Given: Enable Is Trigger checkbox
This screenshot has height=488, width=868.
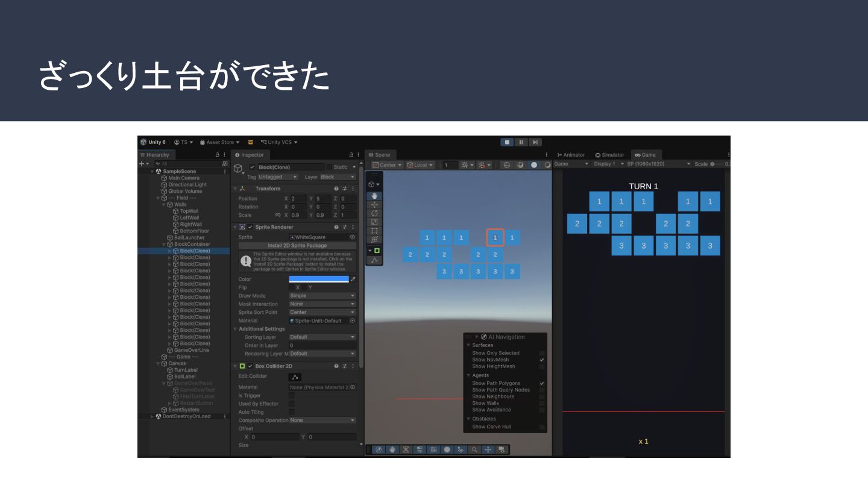Looking at the screenshot, I should [292, 396].
